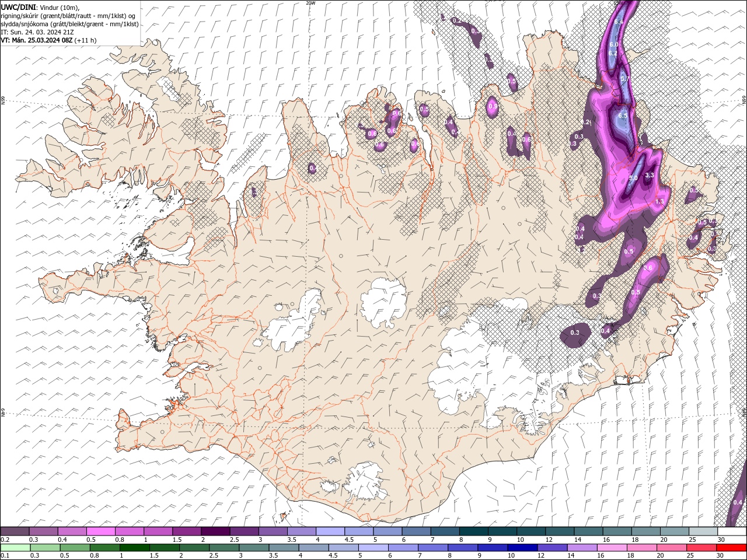Click the 'IT: Sun. 24. 03. 2024 21Z' line
This screenshot has width=747, height=560.
(x=38, y=32)
